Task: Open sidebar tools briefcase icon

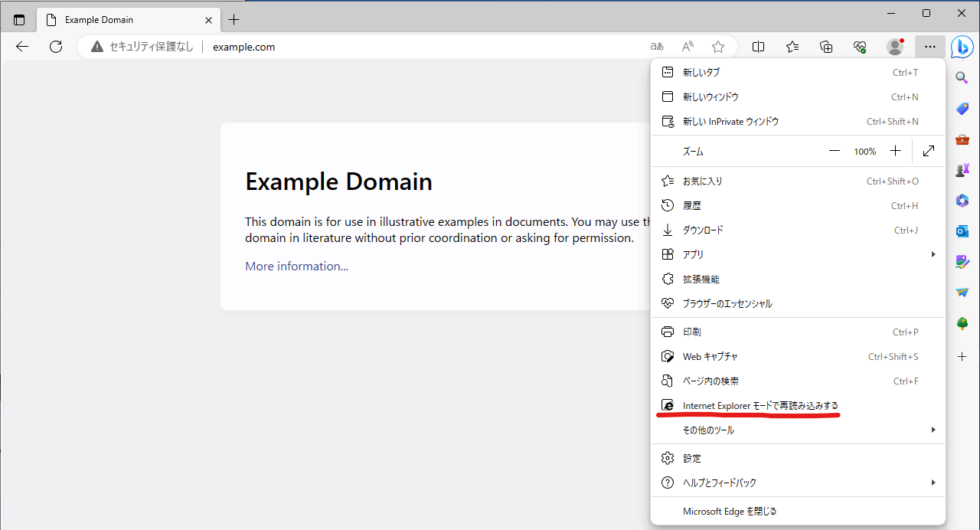Action: (x=962, y=139)
